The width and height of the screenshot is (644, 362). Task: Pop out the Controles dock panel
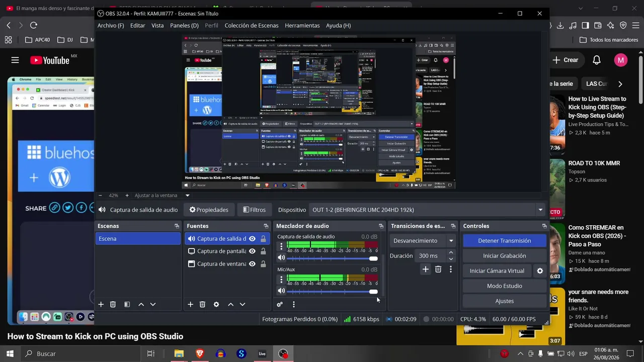pos(544,226)
